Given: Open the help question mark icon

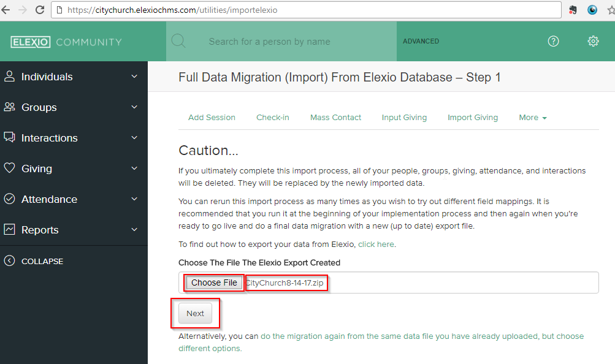Looking at the screenshot, I should click(554, 41).
